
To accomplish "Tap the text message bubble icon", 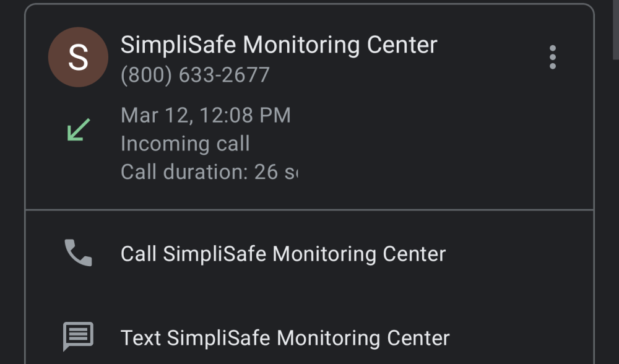I will [78, 337].
